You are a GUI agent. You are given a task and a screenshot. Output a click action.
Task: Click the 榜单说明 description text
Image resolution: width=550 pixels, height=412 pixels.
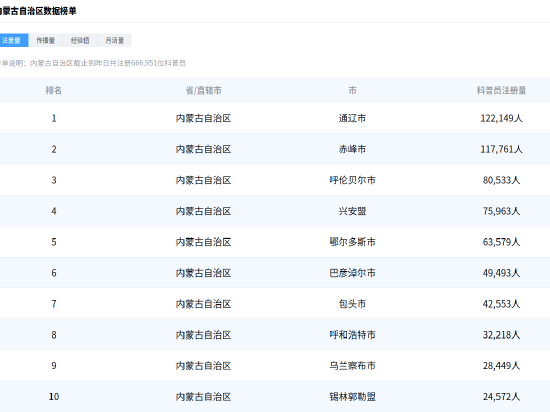93,63
